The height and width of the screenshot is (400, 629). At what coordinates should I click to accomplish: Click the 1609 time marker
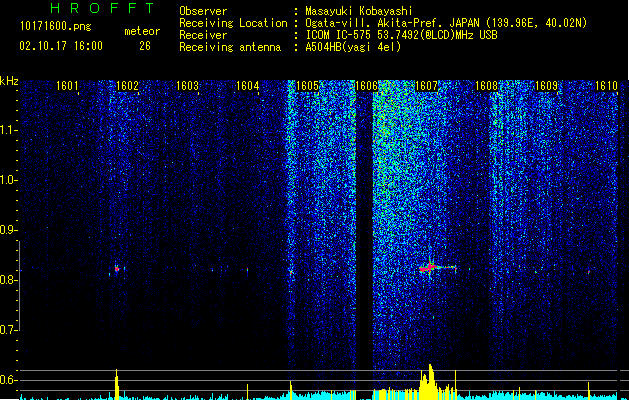point(546,85)
